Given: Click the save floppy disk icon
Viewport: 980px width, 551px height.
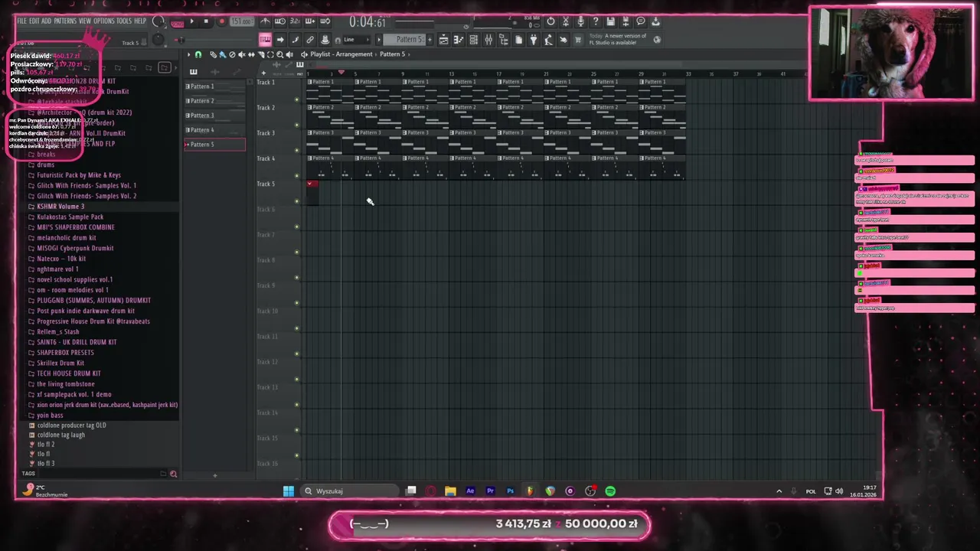Looking at the screenshot, I should click(611, 21).
